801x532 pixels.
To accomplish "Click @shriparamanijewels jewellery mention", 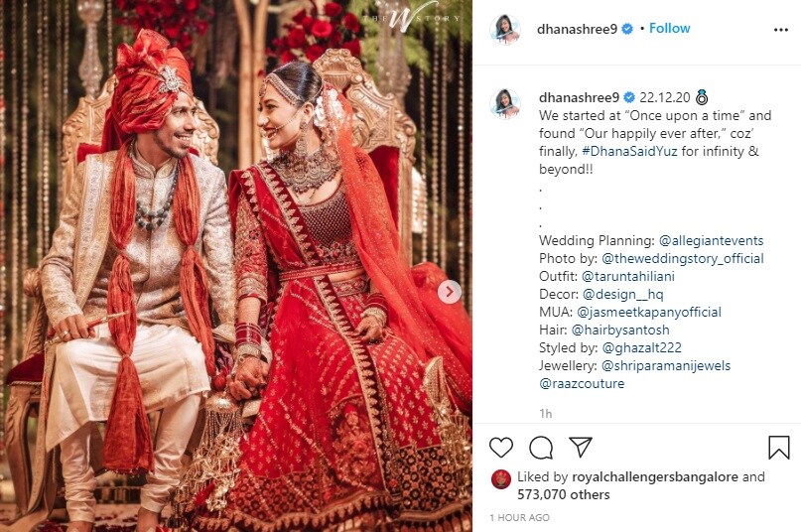I will tap(666, 366).
